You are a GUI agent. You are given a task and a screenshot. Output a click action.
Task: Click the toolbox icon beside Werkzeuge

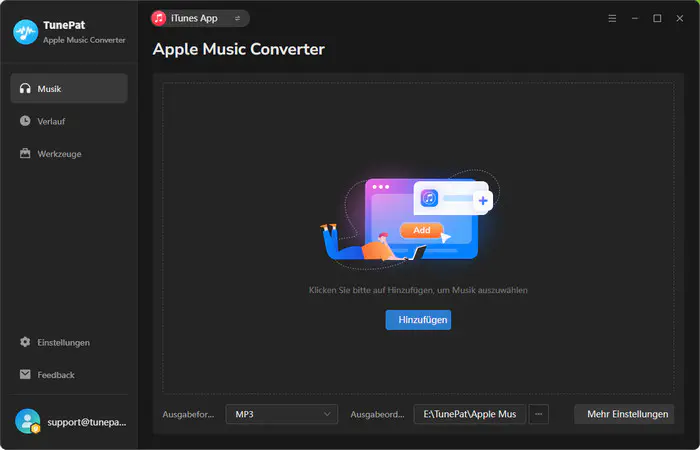point(25,154)
